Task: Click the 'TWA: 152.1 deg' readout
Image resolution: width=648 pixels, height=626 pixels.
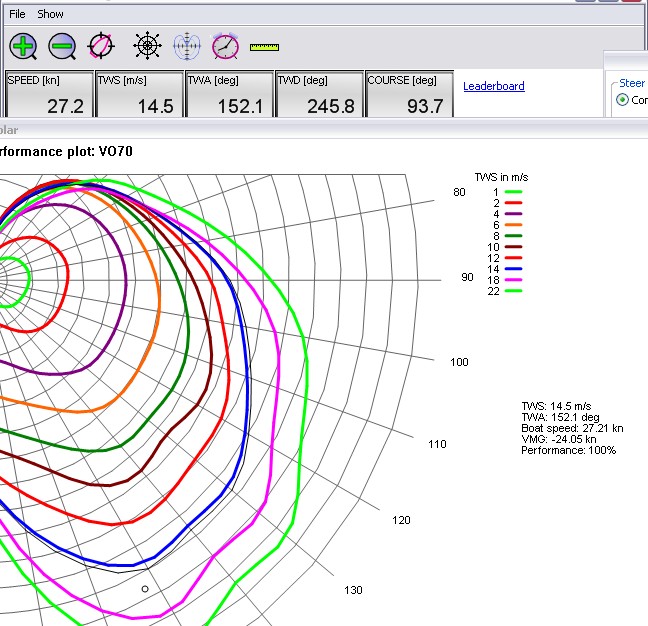Action: (560, 417)
